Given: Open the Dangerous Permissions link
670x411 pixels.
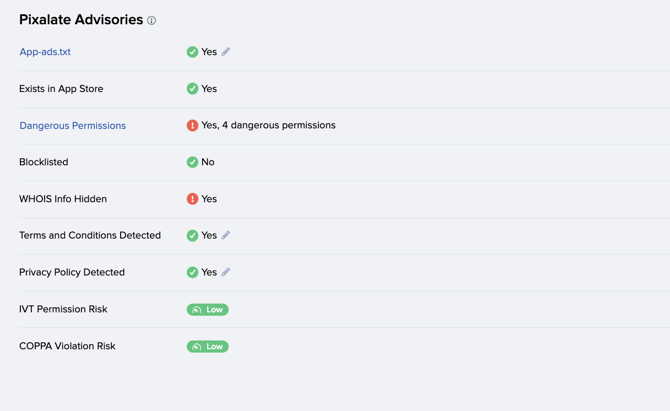Looking at the screenshot, I should coord(73,126).
